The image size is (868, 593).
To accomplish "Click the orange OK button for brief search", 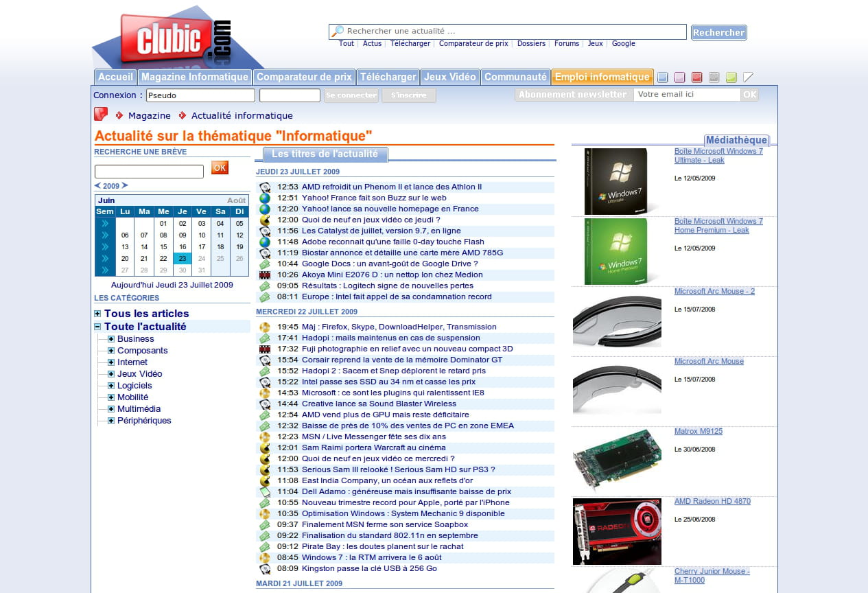I will (x=220, y=167).
